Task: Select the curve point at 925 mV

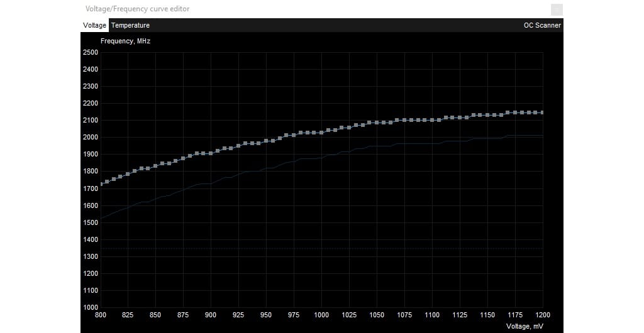Action: pos(238,146)
